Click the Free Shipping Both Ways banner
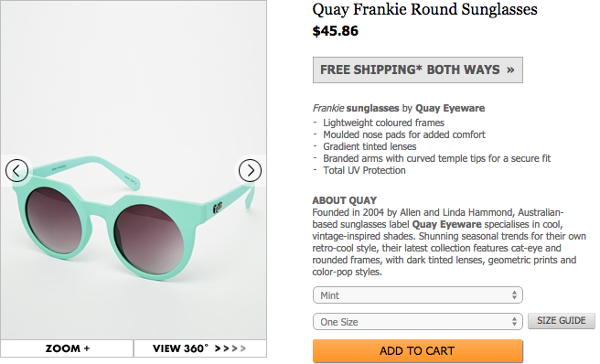 (417, 70)
